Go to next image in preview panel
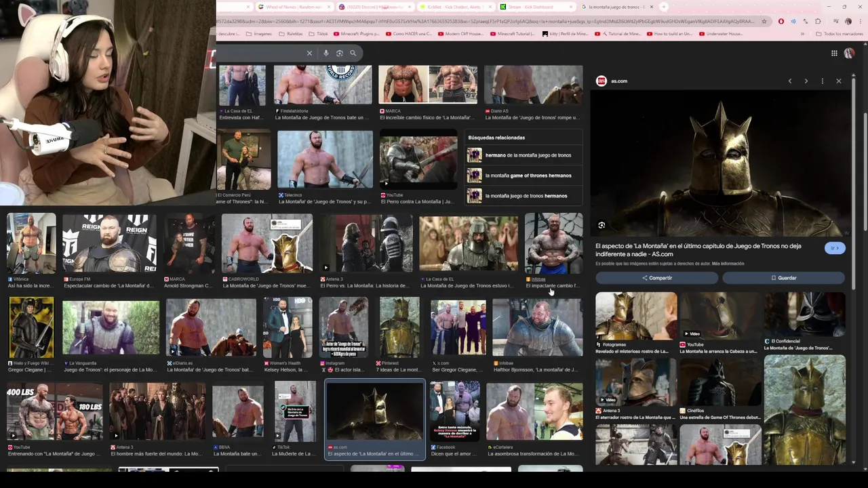This screenshot has height=488, width=868. click(806, 81)
